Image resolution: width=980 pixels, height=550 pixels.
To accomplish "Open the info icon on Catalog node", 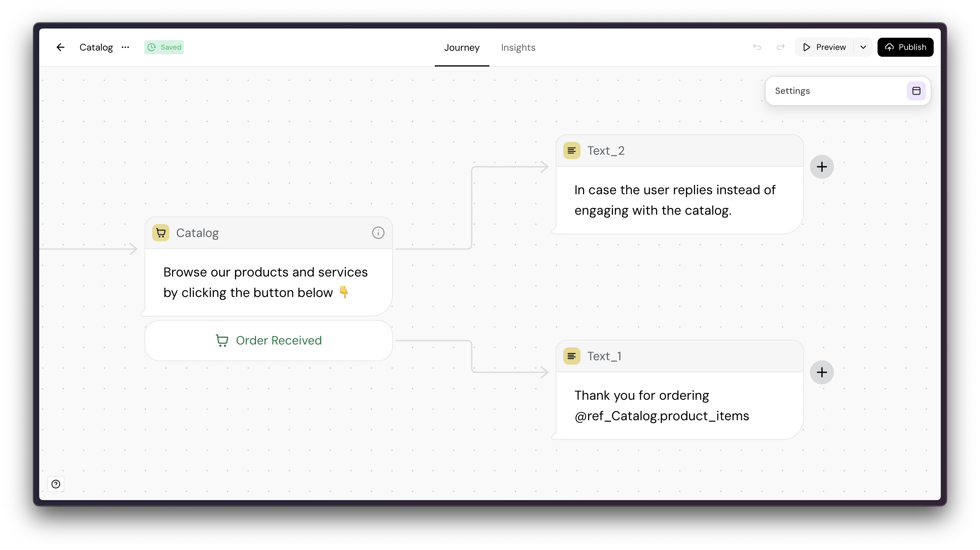I will [378, 233].
